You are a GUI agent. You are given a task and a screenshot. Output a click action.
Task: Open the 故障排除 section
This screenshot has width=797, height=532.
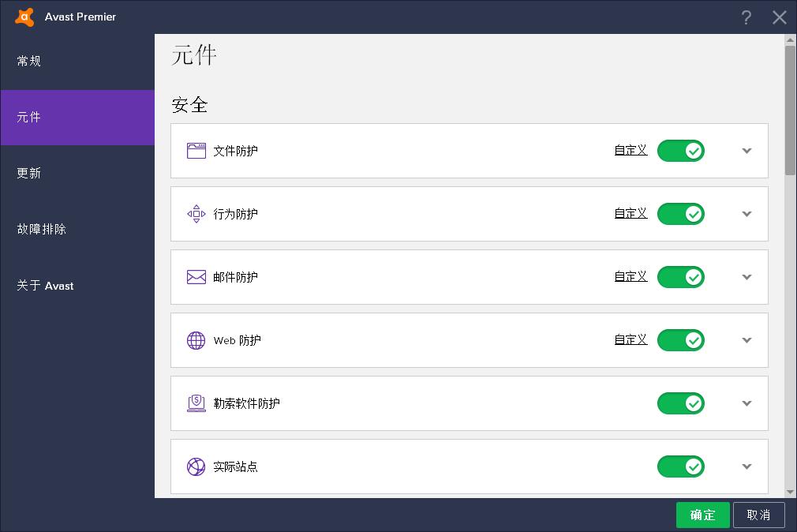point(42,229)
